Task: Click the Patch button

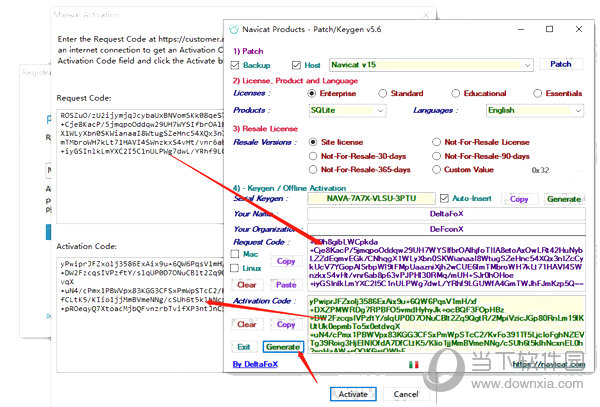Action: pos(561,64)
